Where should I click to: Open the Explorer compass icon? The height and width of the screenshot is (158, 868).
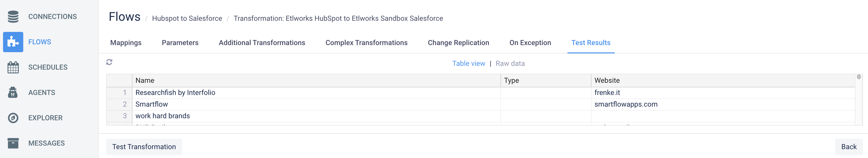point(13,118)
